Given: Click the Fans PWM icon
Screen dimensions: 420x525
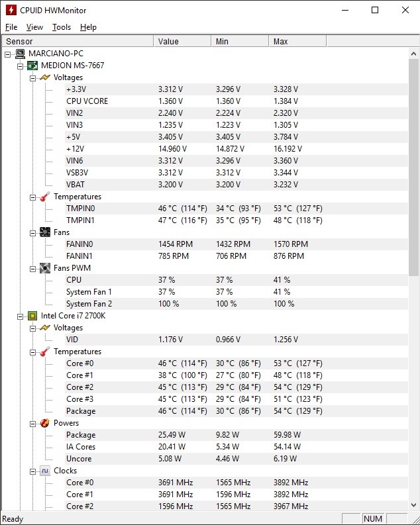Looking at the screenshot, I should (45, 268).
